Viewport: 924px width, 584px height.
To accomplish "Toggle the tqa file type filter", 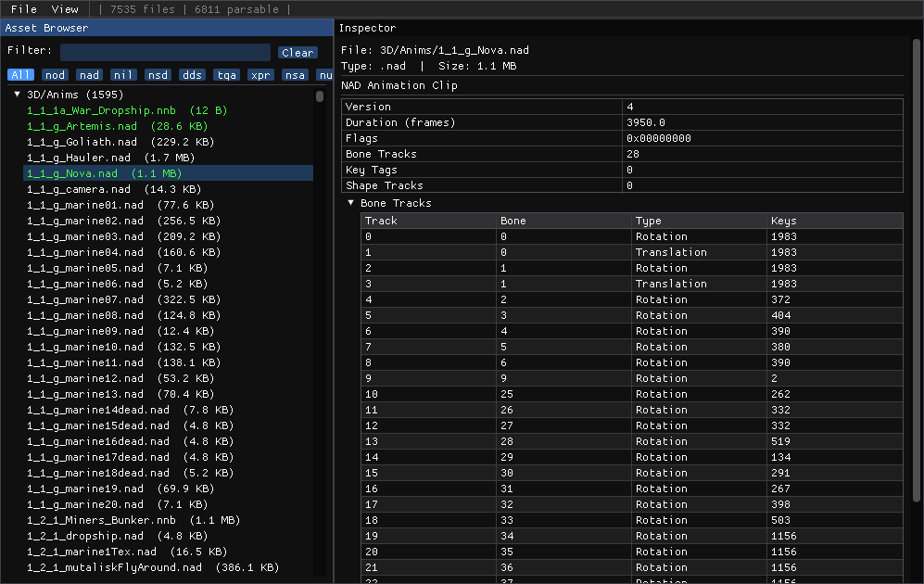I will [226, 75].
